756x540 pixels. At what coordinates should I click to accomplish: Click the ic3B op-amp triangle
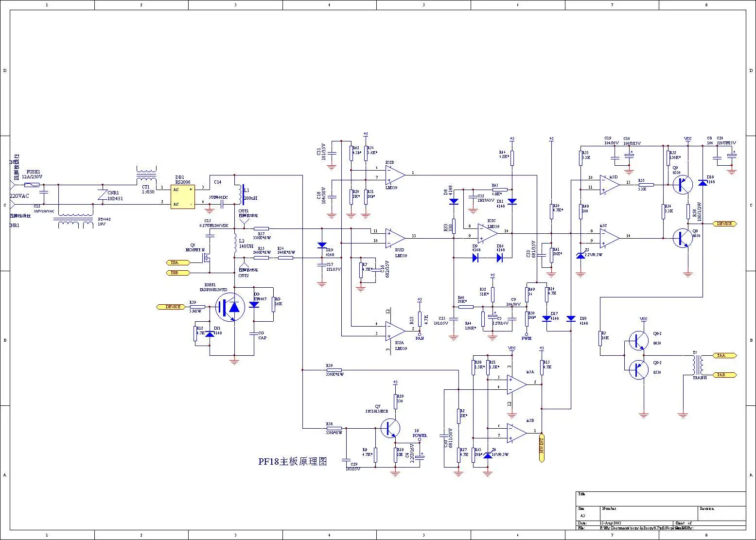[x=516, y=433]
